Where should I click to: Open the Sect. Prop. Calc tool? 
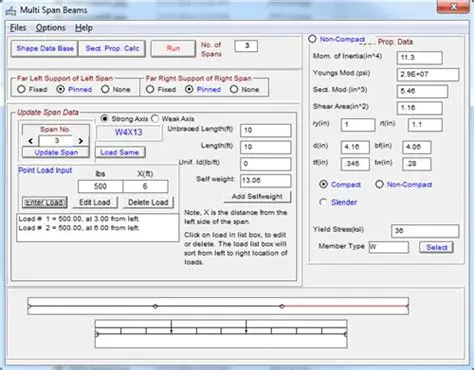(112, 49)
